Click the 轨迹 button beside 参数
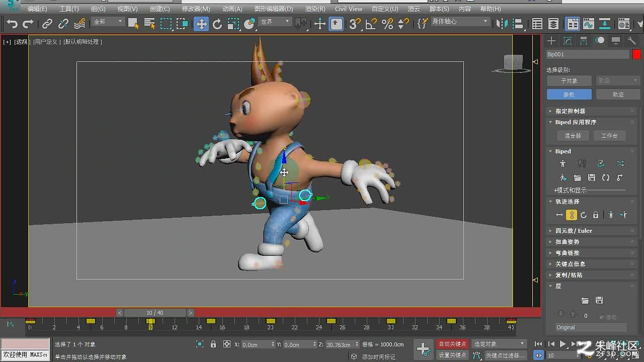 tap(618, 95)
